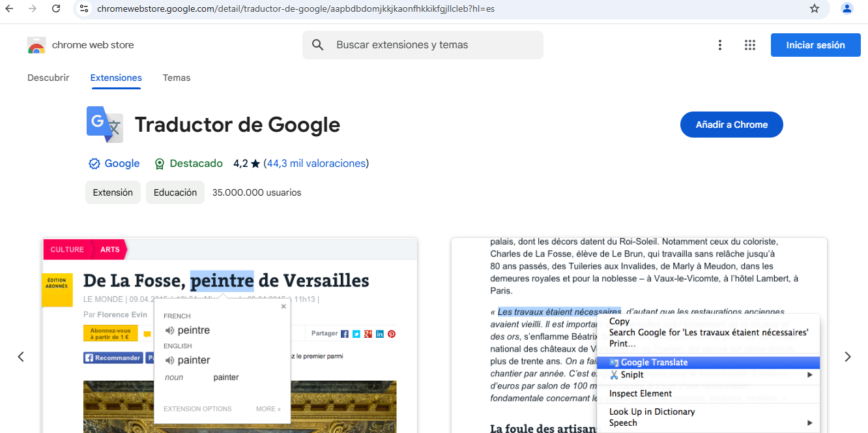Click the Añadir a Chrome button
This screenshot has height=433, width=868.
[x=731, y=125]
